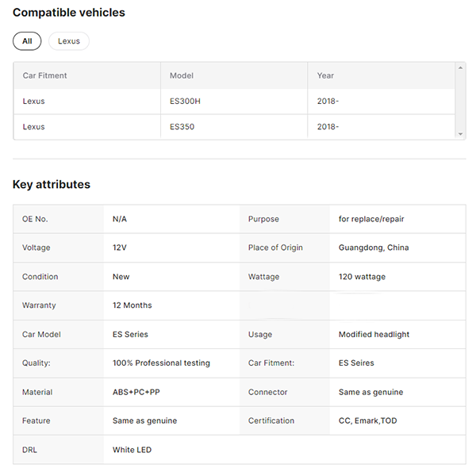Click the Model column header
Viewport: 476px width, 476px height.
[x=182, y=75]
